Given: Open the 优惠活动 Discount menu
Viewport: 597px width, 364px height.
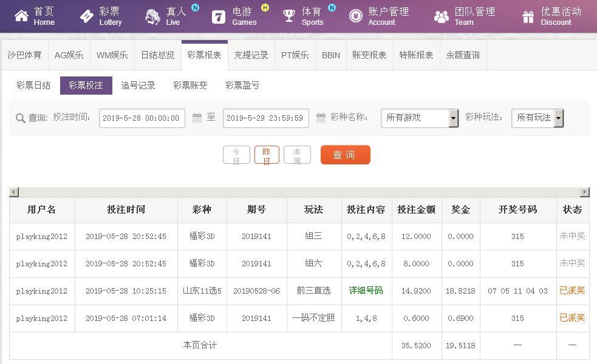Looking at the screenshot, I should [x=551, y=16].
